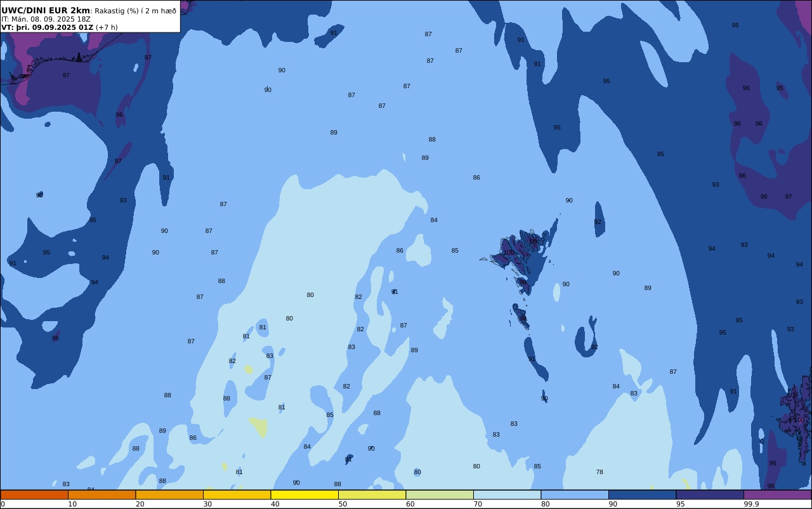Click the "78" humidity value on map

(599, 472)
